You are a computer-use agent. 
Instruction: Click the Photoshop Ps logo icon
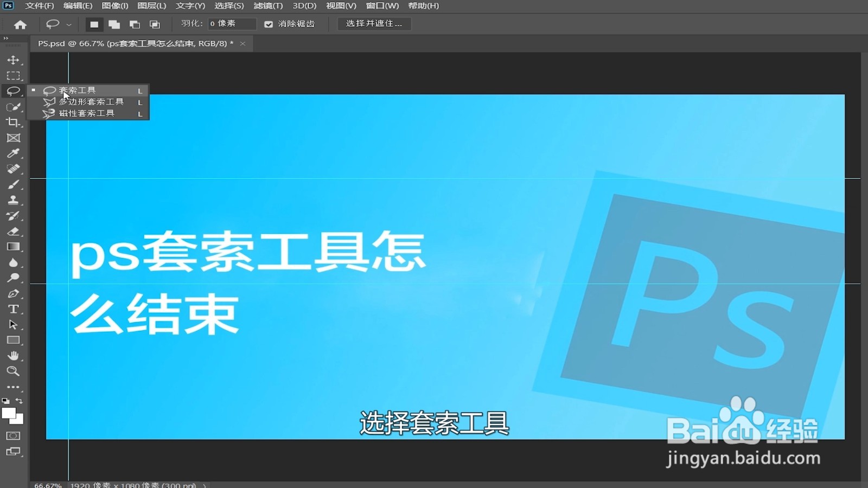click(x=8, y=5)
